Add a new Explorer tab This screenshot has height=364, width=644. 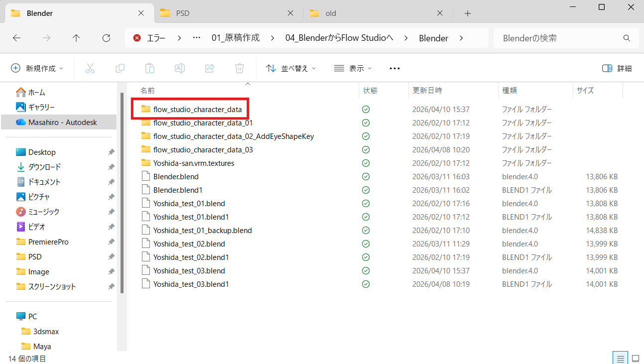coord(467,13)
